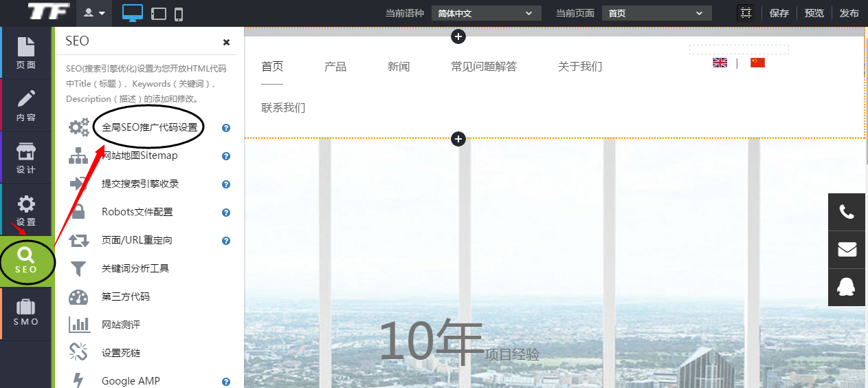
Task: Toggle the selection grid icon in top bar
Action: coord(746,13)
